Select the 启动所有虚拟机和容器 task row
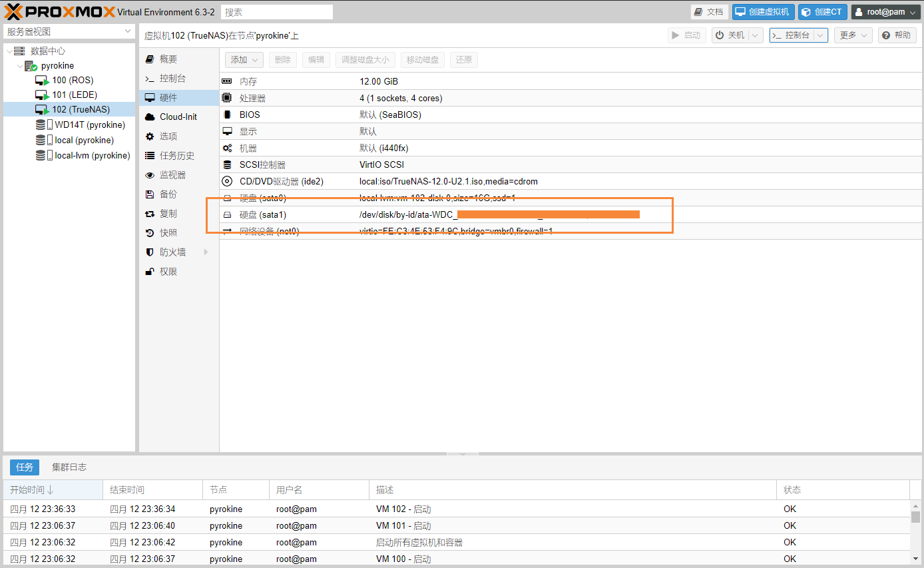The image size is (924, 568). pos(457,543)
